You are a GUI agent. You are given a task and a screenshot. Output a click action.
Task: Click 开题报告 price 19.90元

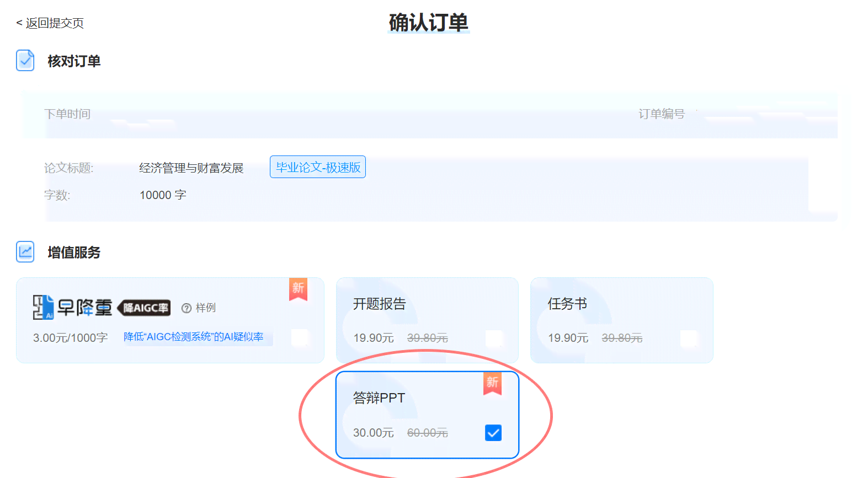tap(374, 338)
